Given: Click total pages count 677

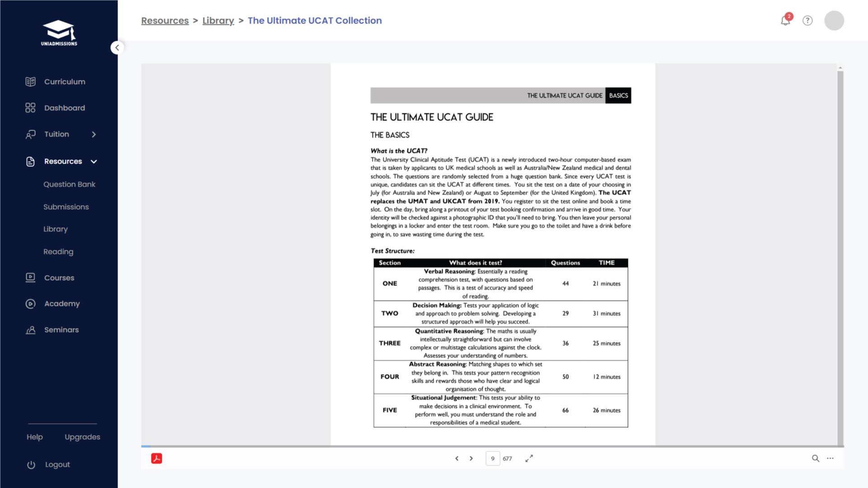Looking at the screenshot, I should (x=507, y=459).
